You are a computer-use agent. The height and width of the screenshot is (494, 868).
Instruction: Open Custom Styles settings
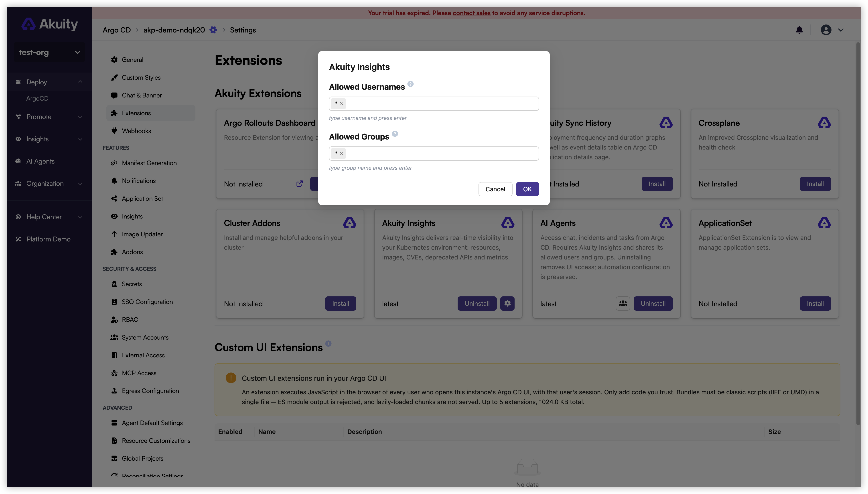point(151,77)
